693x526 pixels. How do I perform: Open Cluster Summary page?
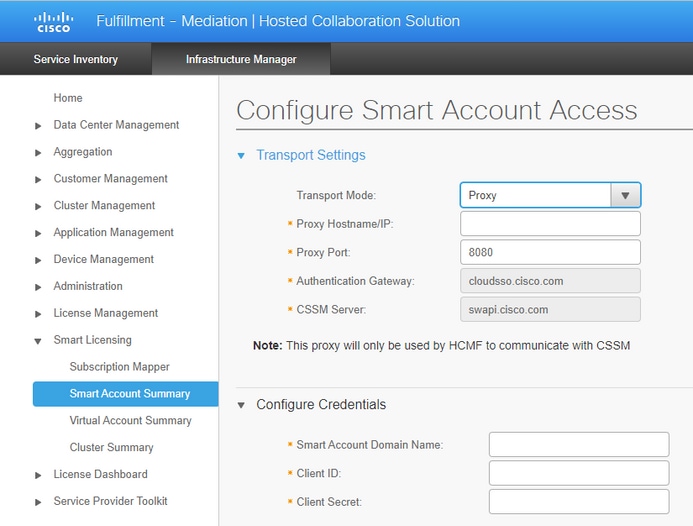tap(111, 447)
